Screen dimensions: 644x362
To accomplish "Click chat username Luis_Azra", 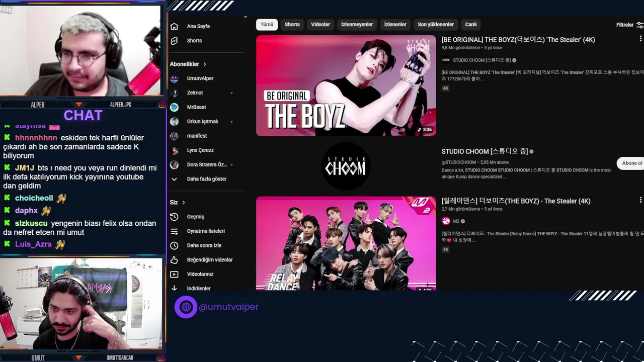I will [33, 244].
